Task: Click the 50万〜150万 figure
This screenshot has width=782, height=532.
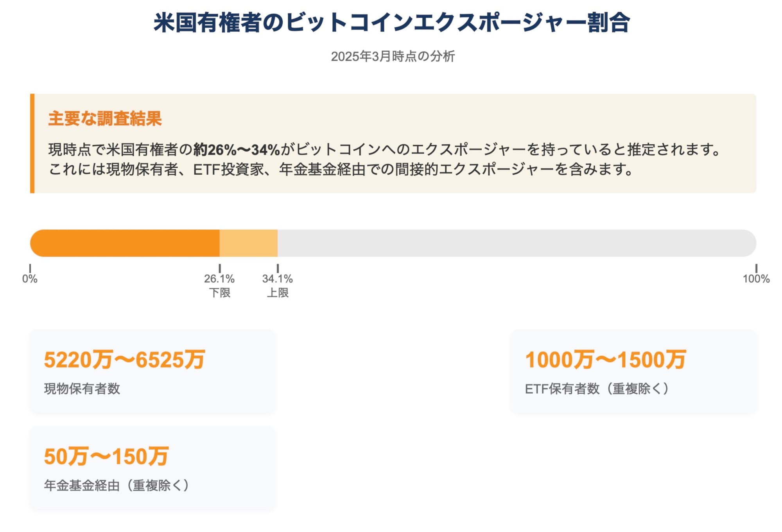Action: [x=106, y=456]
